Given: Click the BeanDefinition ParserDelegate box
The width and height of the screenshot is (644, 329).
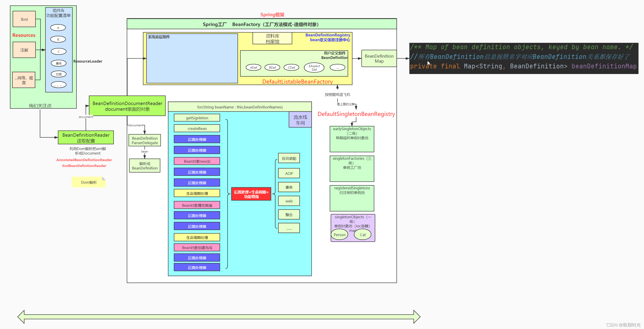Looking at the screenshot, I should click(145, 140).
